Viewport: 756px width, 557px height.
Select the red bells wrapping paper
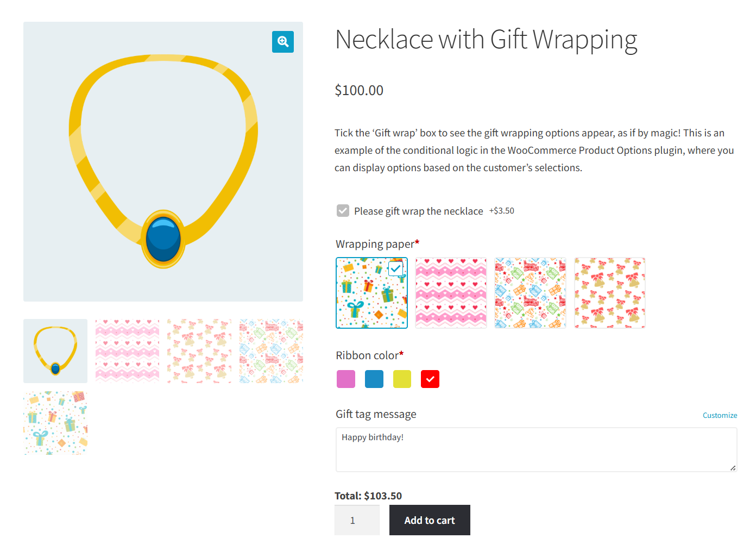point(609,292)
